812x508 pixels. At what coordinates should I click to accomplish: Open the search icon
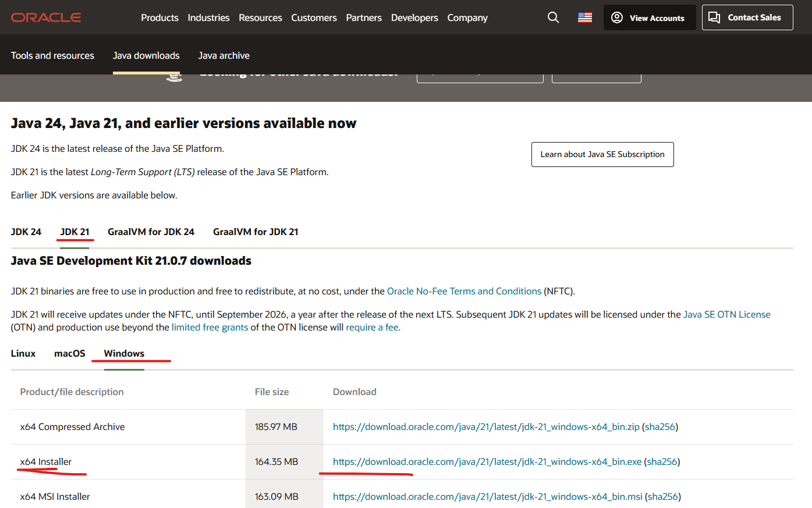tap(552, 17)
